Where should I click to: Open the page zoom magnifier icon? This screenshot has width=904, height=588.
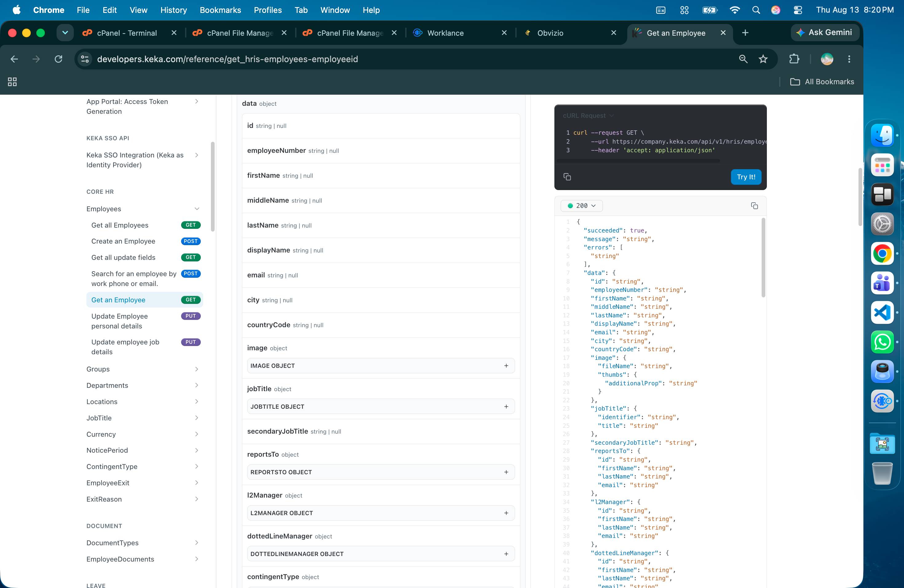pyautogui.click(x=743, y=59)
